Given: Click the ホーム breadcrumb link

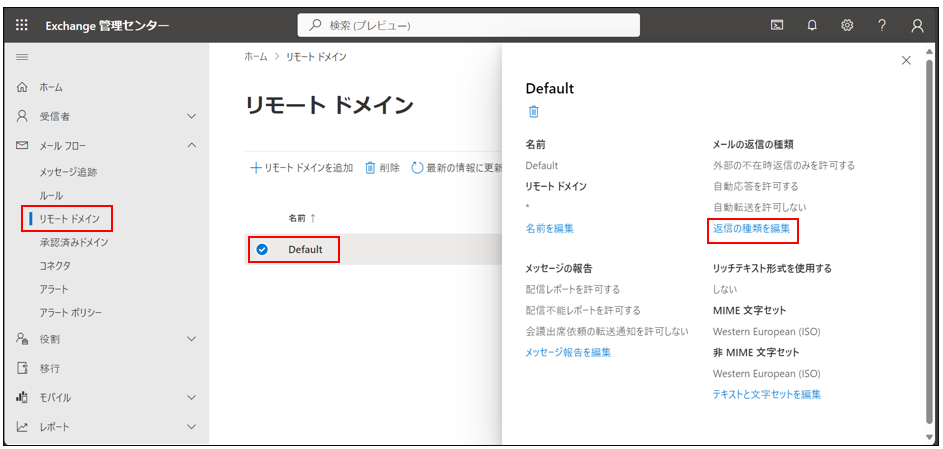Looking at the screenshot, I should [256, 57].
